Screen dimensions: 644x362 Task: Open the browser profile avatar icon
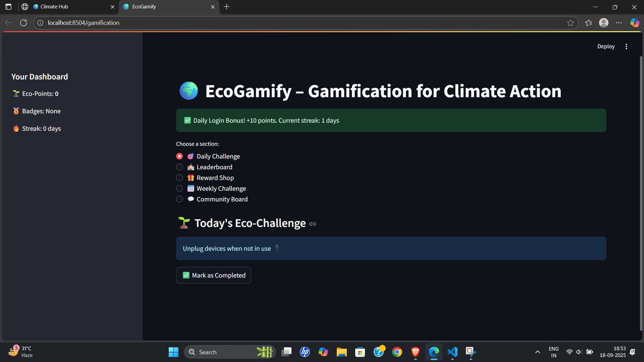pyautogui.click(x=603, y=23)
